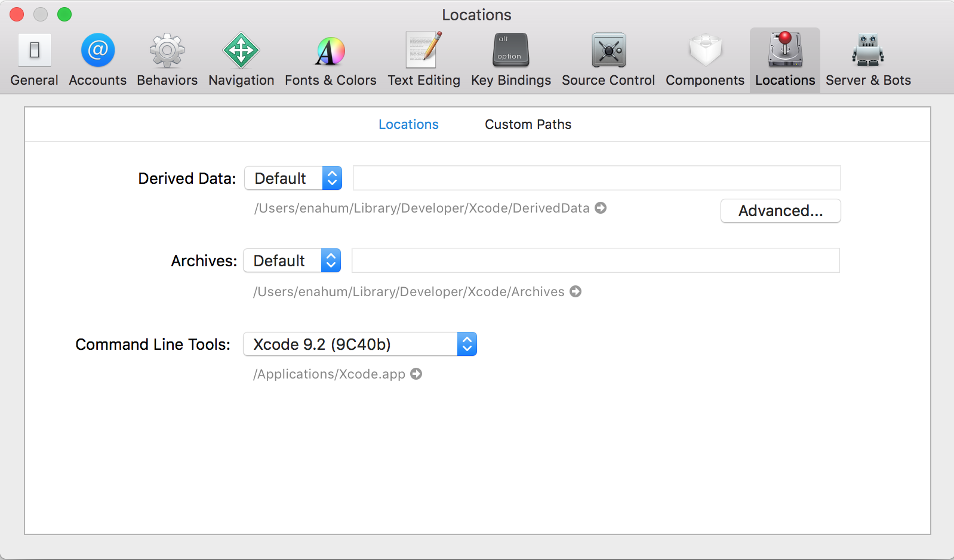Open the Navigation preferences pane
Viewport: 954px width, 560px height.
241,60
